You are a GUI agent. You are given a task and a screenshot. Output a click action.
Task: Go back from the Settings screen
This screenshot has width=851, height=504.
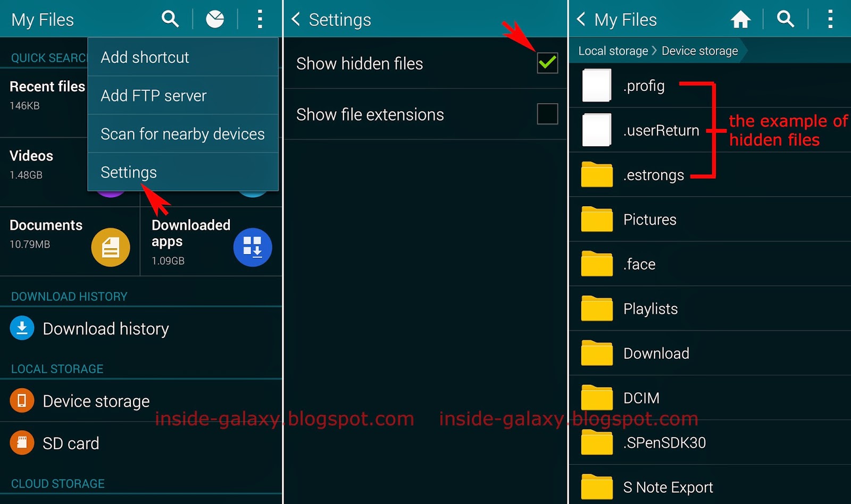coord(296,19)
